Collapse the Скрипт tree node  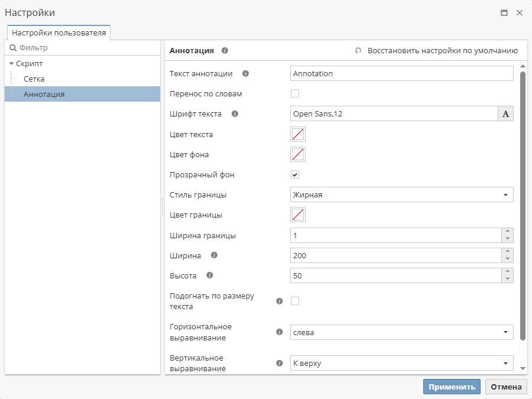pos(12,64)
